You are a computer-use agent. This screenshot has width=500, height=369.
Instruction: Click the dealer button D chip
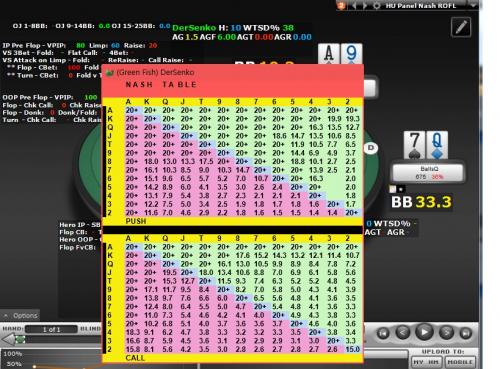(371, 148)
